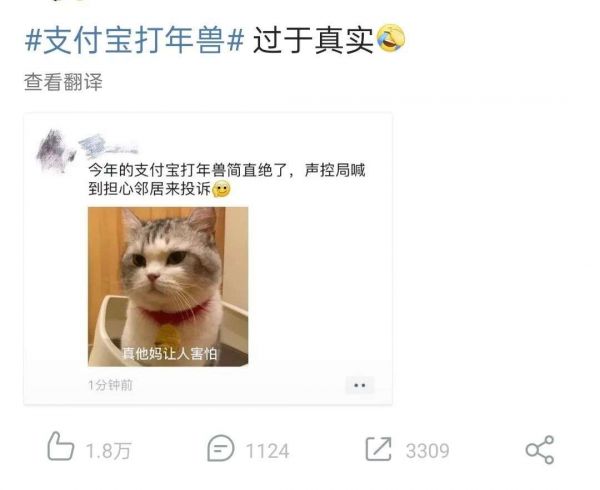
Task: Open the two-dot more options button
Action: coord(360,385)
